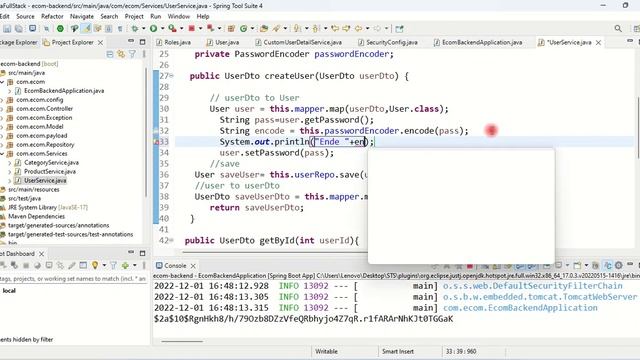Click the green plus icon in Boot Dashboard
Viewport: 640px width, 360px height.
click(x=125, y=265)
